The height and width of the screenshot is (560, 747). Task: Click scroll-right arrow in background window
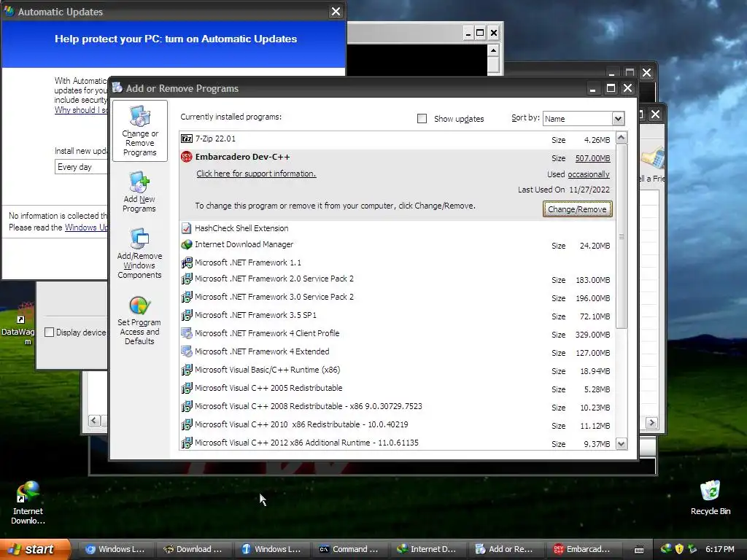(651, 422)
